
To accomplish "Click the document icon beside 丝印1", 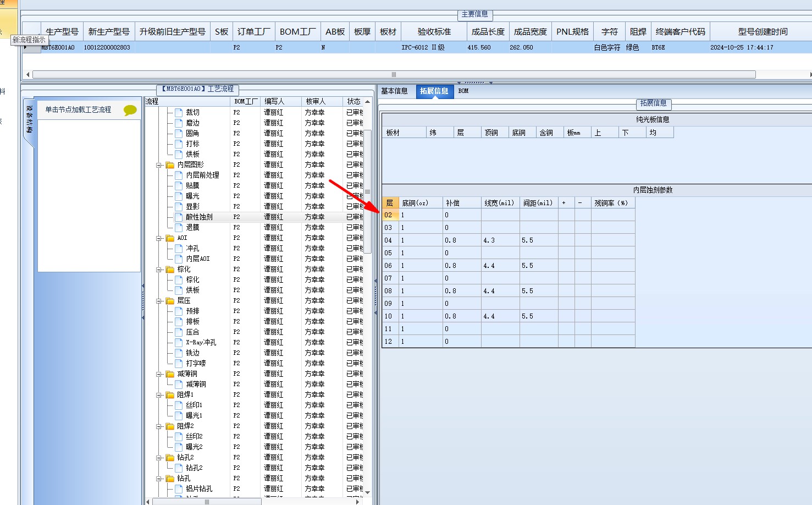I will 179,405.
